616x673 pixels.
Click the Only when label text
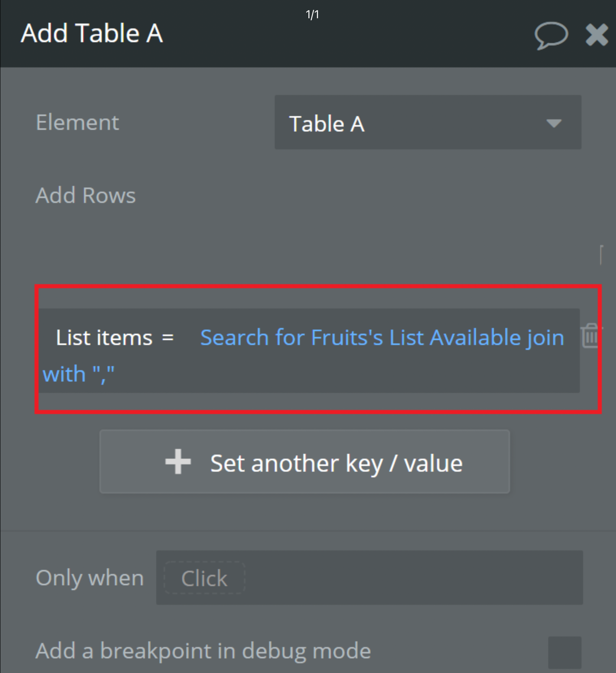tap(90, 578)
